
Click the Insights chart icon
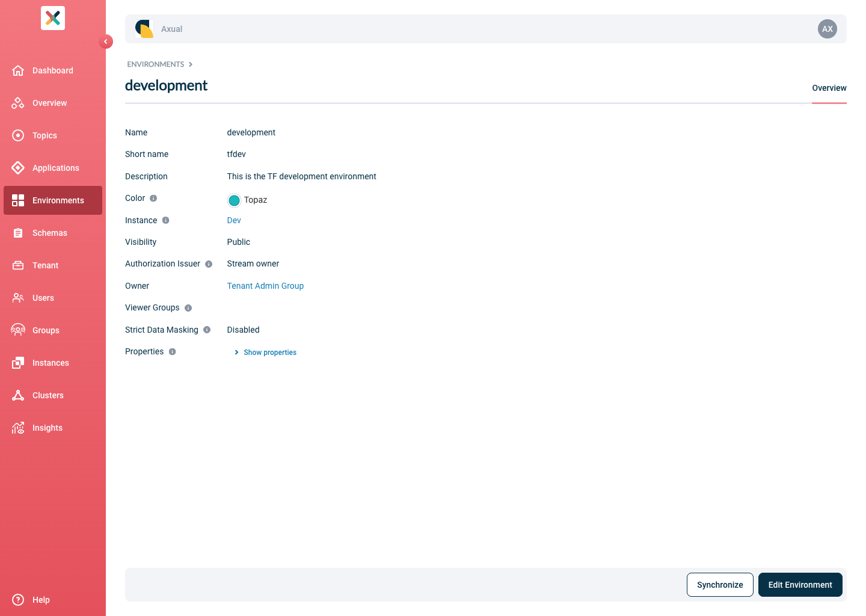coord(18,428)
